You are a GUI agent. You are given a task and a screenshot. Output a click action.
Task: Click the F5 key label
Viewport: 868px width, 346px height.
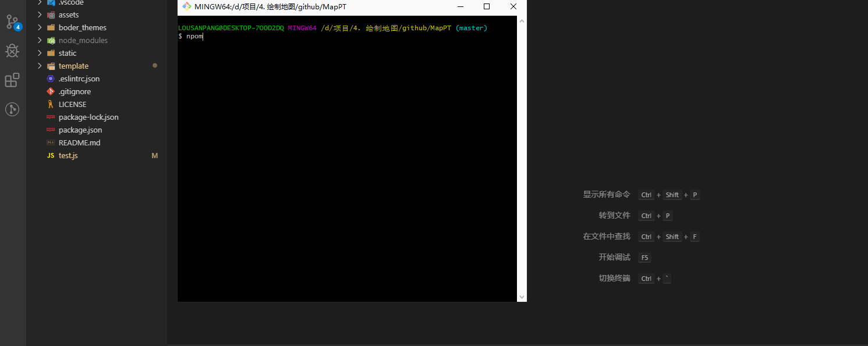click(x=644, y=258)
